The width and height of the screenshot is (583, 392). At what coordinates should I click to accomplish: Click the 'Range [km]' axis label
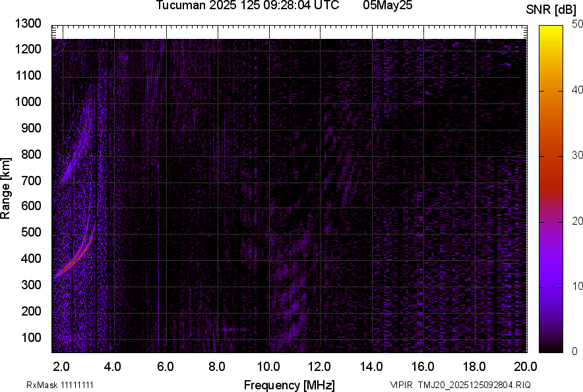tap(5, 188)
